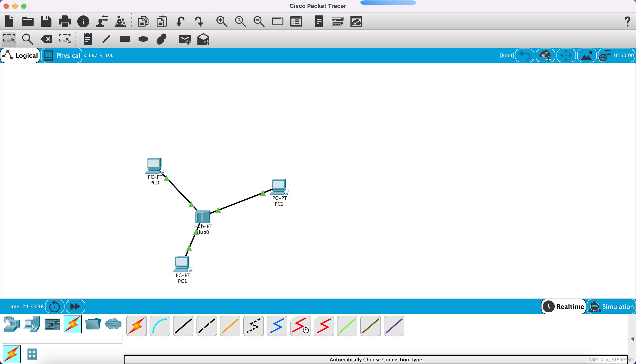Open network information icon

tap(83, 21)
